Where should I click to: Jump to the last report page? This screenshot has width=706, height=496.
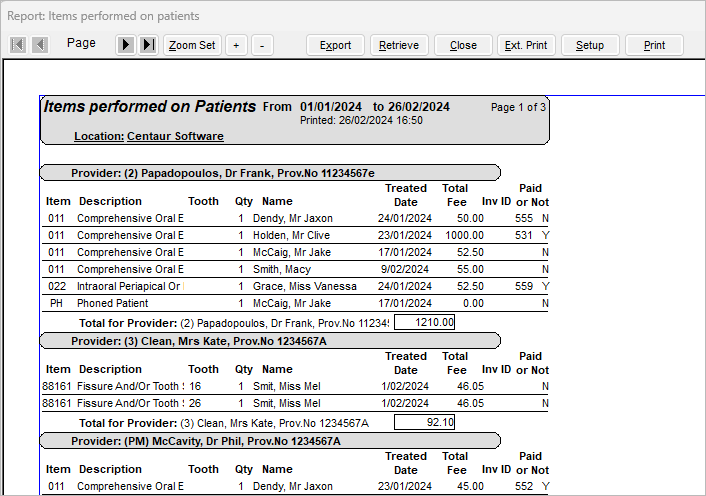point(148,45)
